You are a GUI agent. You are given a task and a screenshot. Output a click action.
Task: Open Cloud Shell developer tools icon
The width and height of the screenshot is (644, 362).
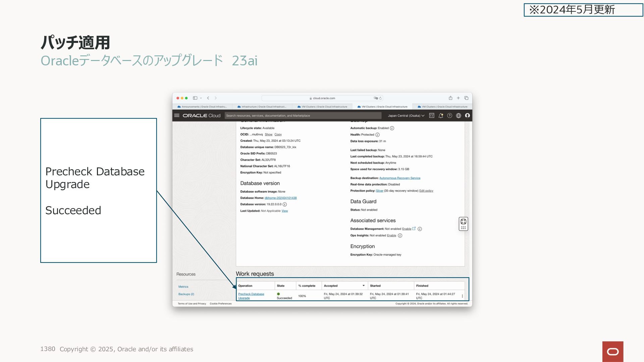(x=432, y=116)
